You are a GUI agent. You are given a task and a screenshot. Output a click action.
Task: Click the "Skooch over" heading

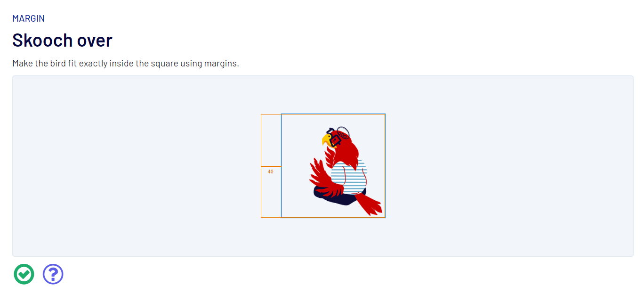pos(62,41)
